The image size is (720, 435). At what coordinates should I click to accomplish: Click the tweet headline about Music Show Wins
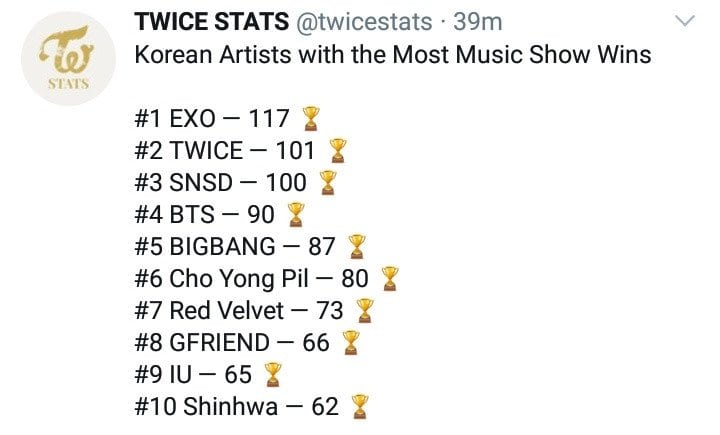[392, 54]
